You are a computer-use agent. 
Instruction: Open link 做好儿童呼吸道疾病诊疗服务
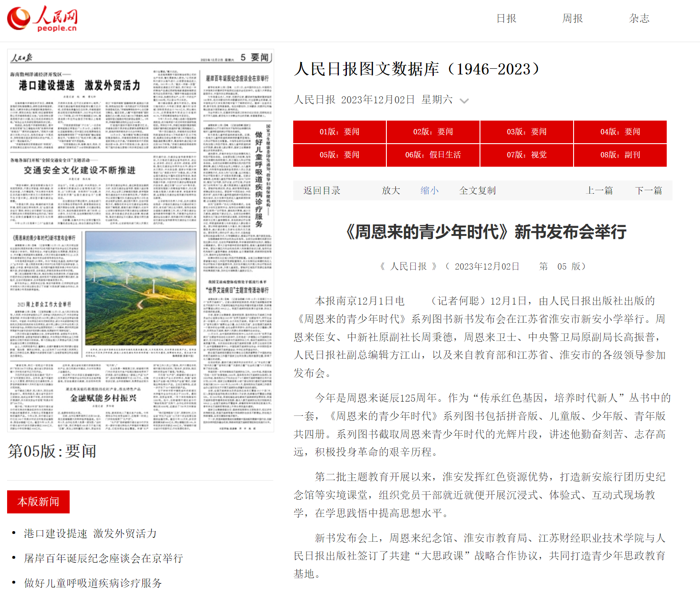93,583
